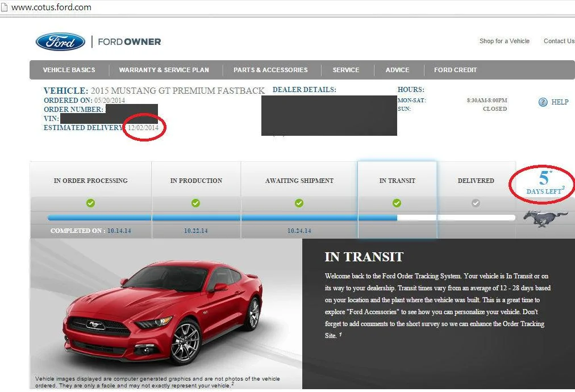
Task: Click the completed date 10.22.14
Action: (x=196, y=231)
